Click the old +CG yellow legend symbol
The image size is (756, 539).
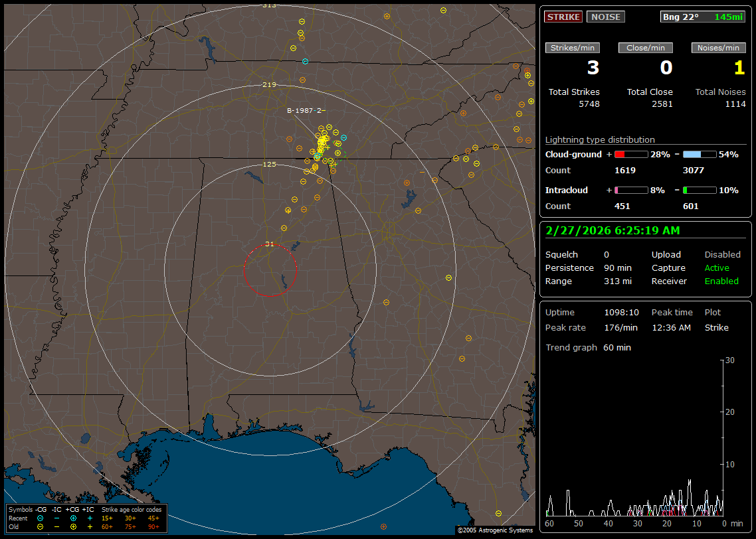point(73,526)
